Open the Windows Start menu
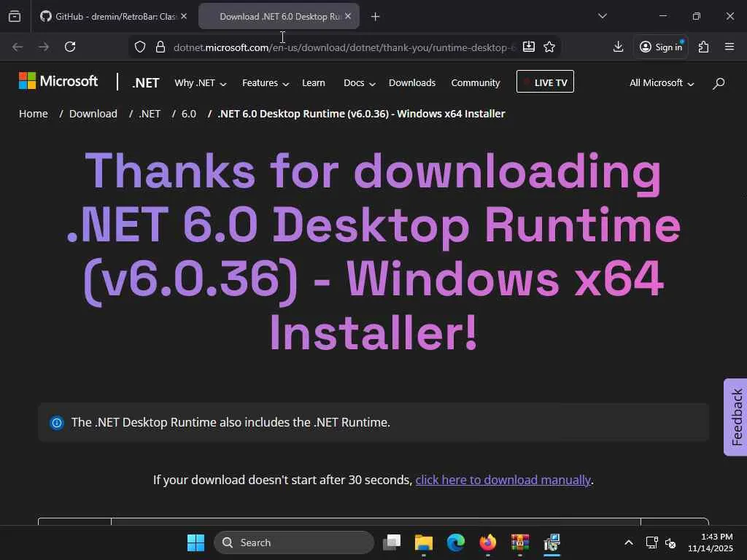The image size is (747, 560). (x=196, y=542)
